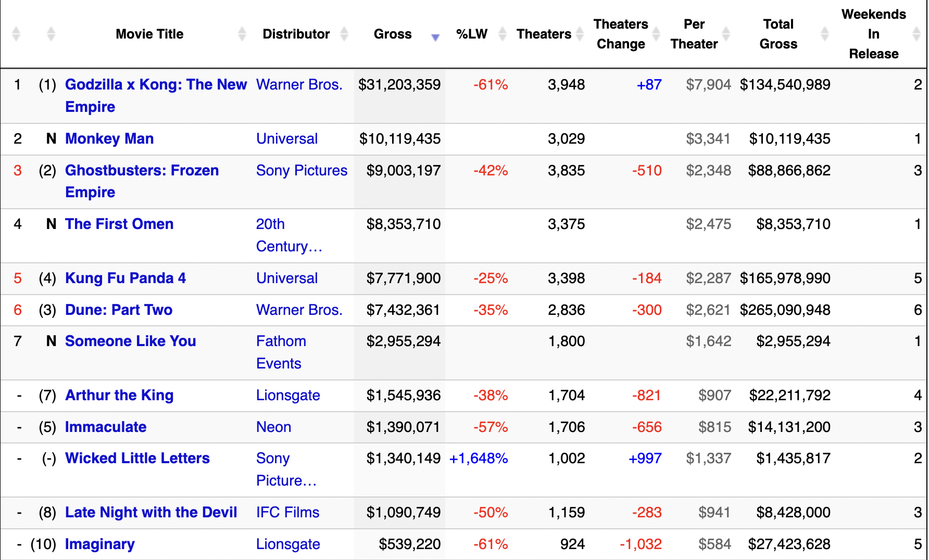Select theaters change value +87

click(649, 84)
